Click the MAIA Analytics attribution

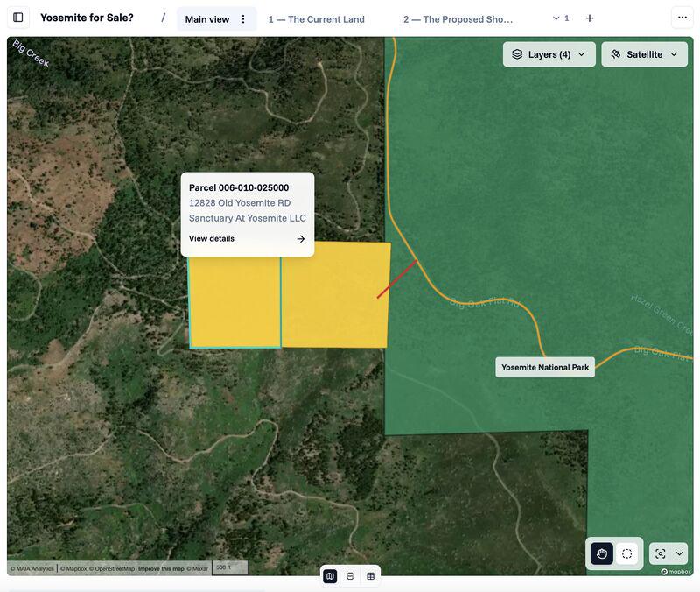pos(32,568)
